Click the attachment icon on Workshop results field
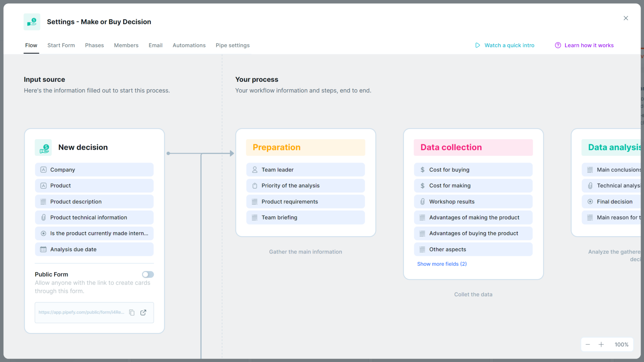This screenshot has height=362, width=644. [x=422, y=201]
